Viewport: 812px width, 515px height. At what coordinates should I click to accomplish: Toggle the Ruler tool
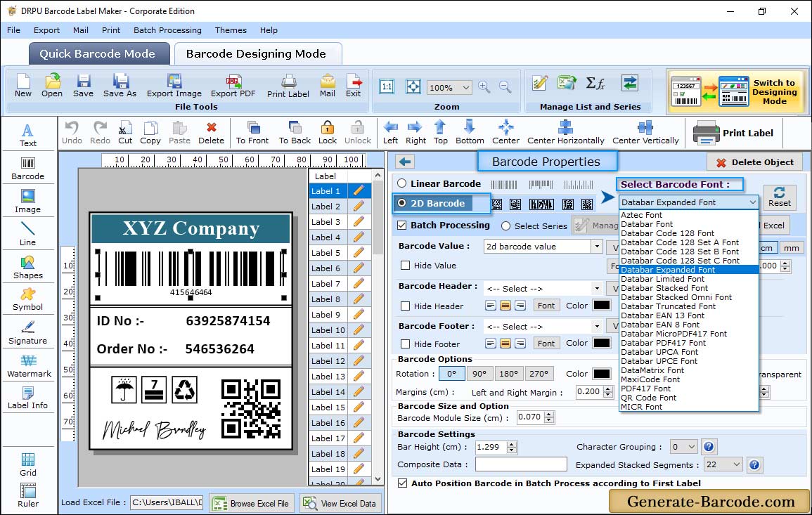[28, 495]
